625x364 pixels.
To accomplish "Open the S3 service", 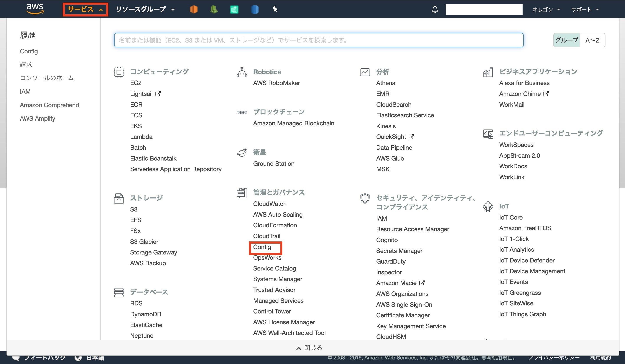I will 134,209.
